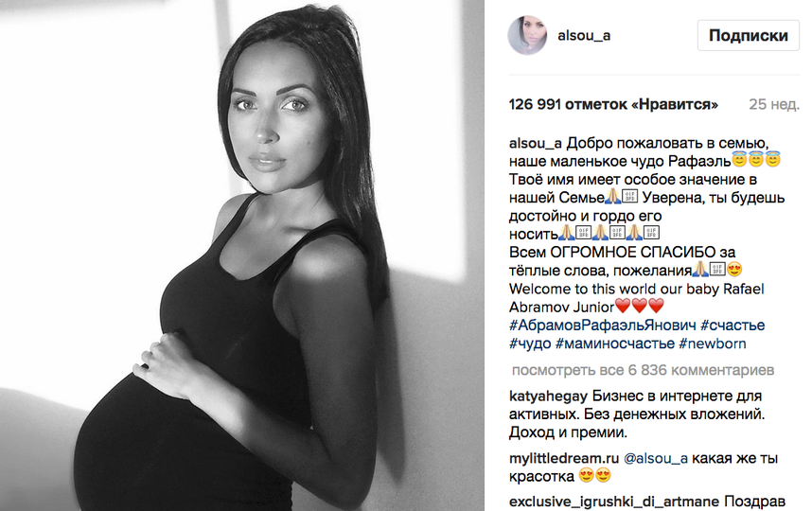The width and height of the screenshot is (812, 511).
Task: Open the 126 991 likes count
Action: (613, 105)
